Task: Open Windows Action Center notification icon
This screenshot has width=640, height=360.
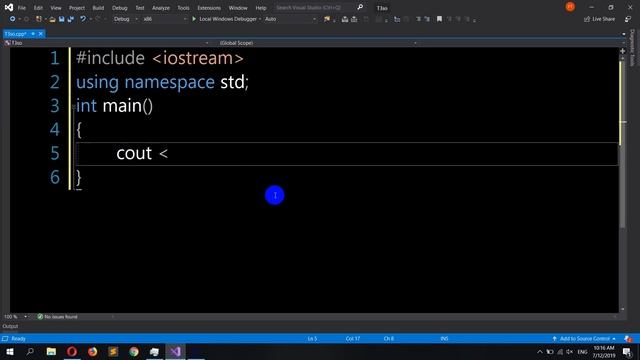Action: coord(627,351)
